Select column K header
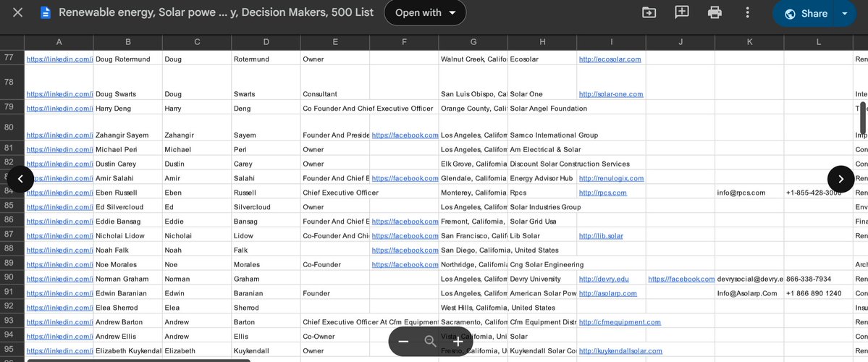This screenshot has height=362, width=868. click(749, 42)
